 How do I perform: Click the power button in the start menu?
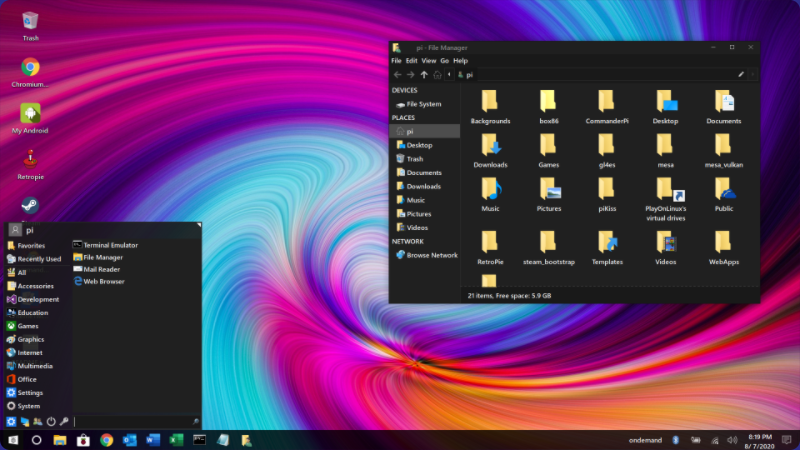[50, 422]
